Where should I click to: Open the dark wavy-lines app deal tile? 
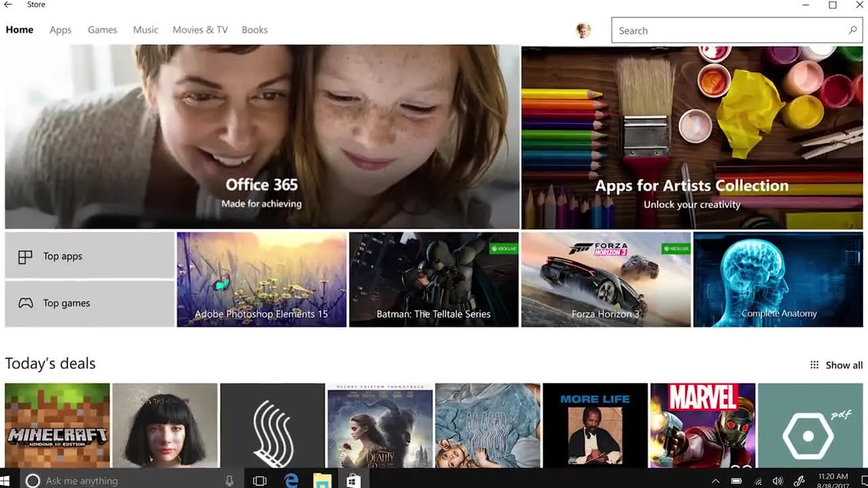coord(273,426)
